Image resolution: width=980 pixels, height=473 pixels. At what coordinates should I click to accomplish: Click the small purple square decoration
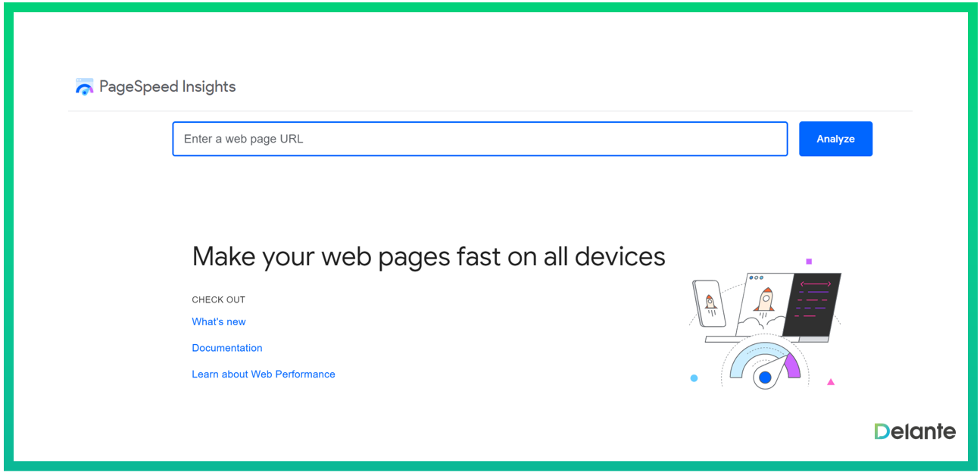pos(809,262)
